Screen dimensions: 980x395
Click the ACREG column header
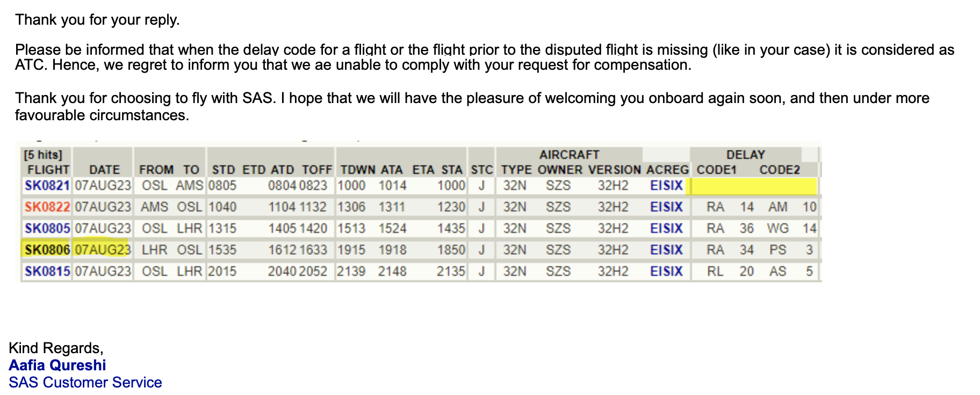667,170
